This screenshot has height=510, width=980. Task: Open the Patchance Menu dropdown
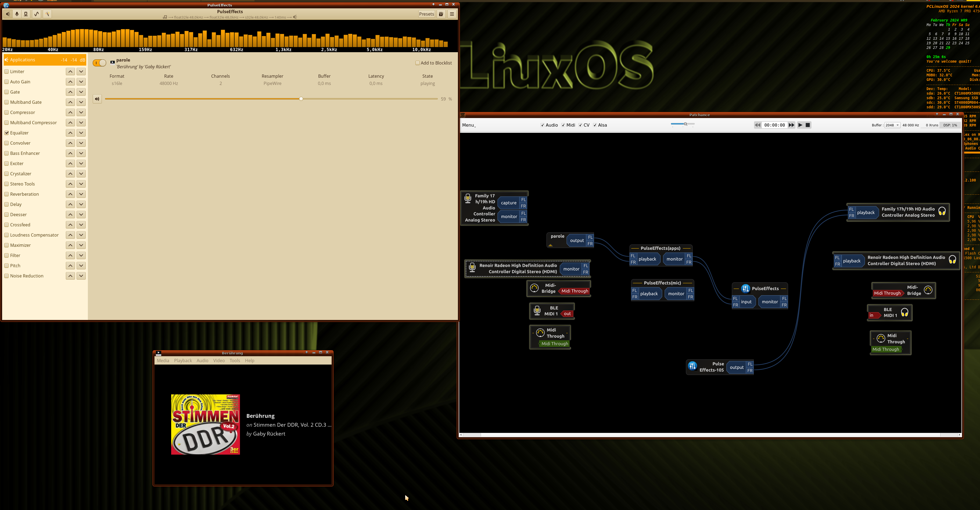tap(469, 125)
